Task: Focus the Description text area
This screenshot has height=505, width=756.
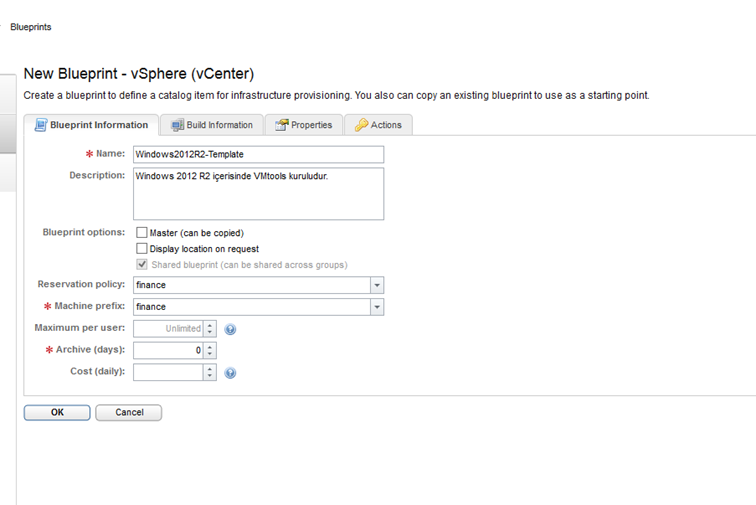Action: (x=258, y=194)
